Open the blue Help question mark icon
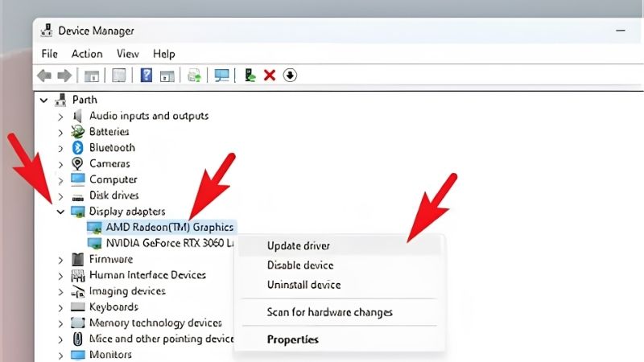Screen dimensions: 644x362 [147, 75]
